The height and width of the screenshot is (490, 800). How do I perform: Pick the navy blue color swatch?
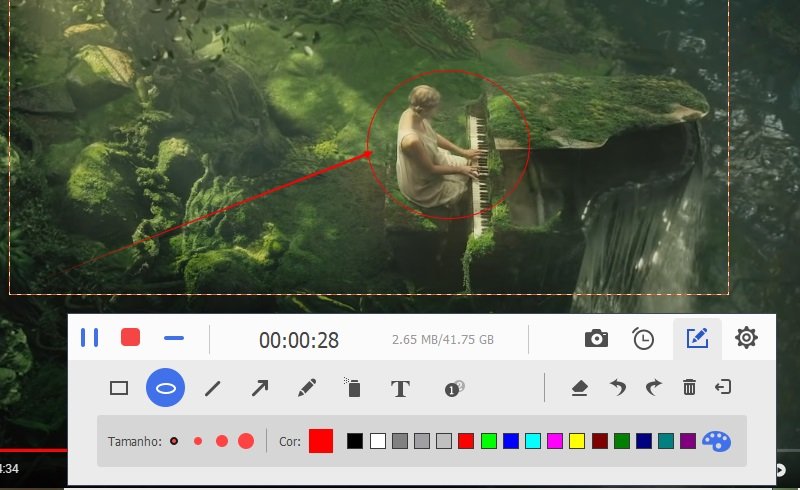coord(644,441)
